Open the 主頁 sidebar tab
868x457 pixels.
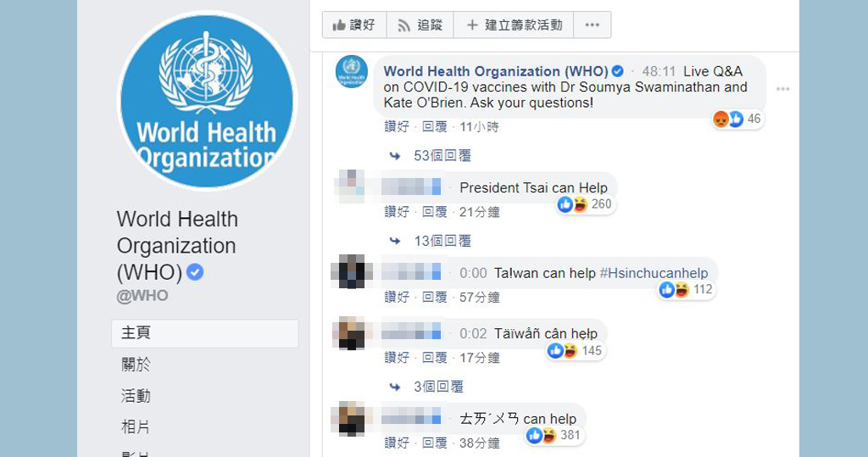pos(205,333)
